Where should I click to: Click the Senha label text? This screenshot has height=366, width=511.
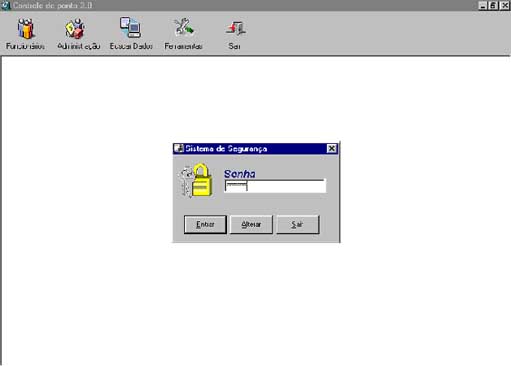coord(240,174)
